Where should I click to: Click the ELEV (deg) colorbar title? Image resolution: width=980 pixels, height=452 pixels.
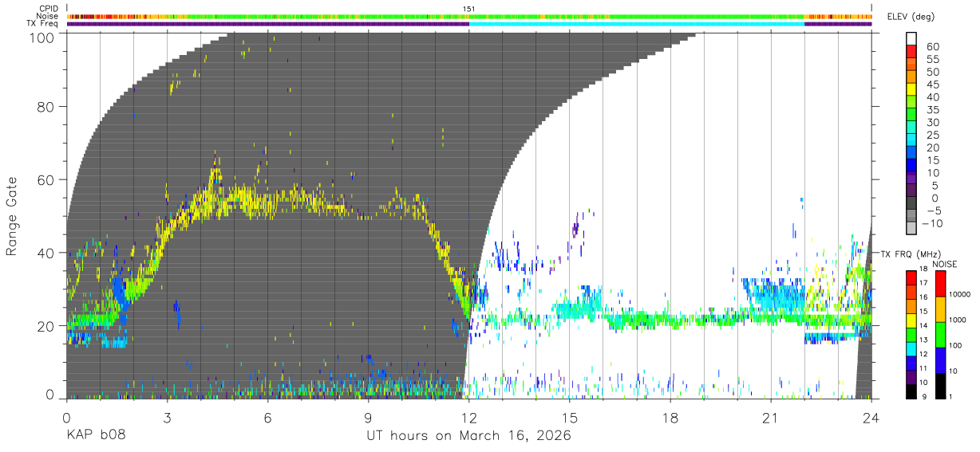click(912, 16)
